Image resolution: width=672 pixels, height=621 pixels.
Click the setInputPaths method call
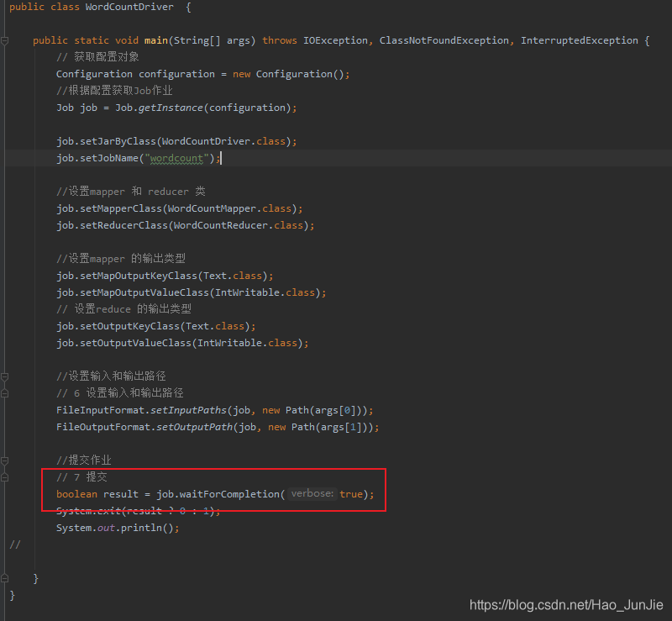(188, 410)
